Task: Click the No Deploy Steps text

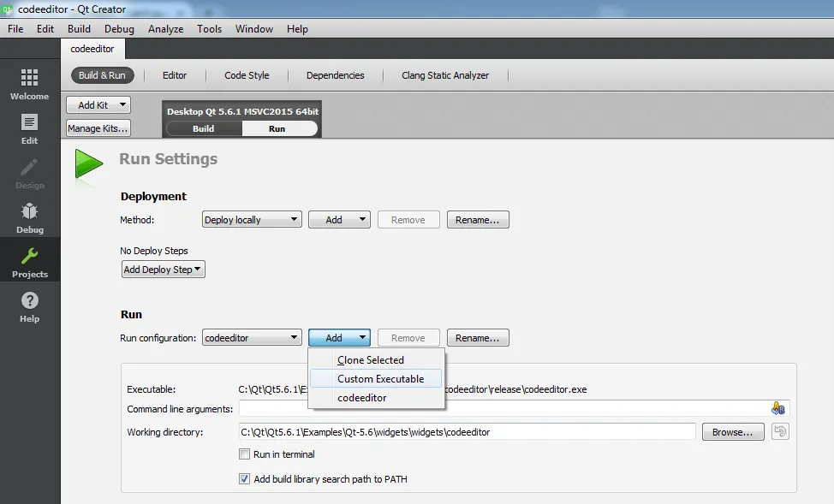Action: pos(154,251)
